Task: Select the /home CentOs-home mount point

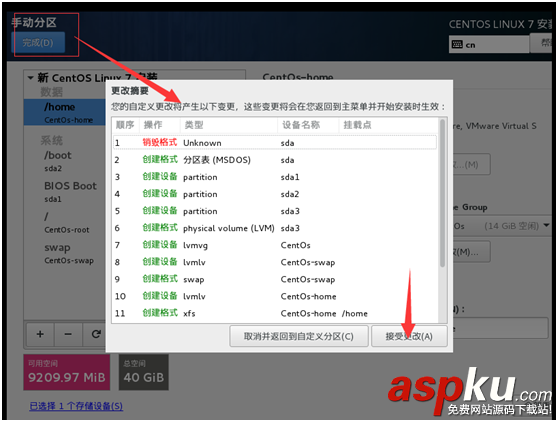Action: pos(65,112)
